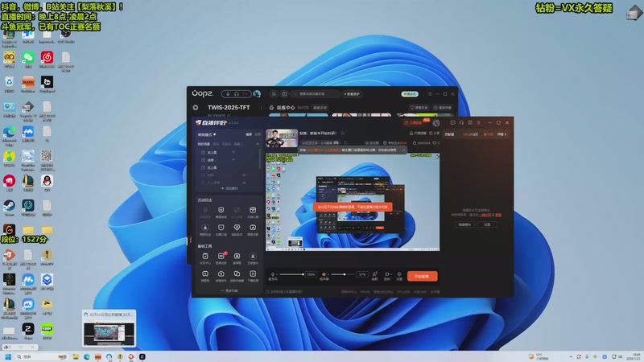Viewport: 644px width, 362px height.
Task: Open the QQ penguin desktop icon
Action: pyautogui.click(x=47, y=180)
